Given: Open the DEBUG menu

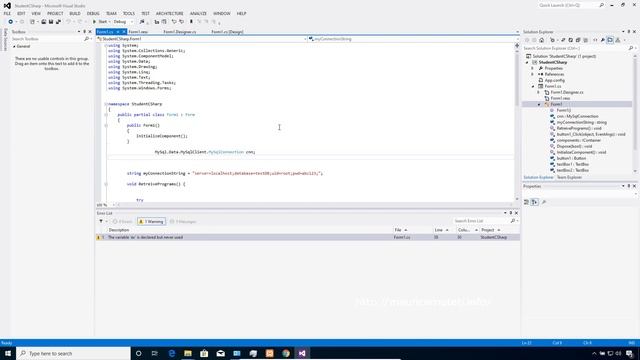Looking at the screenshot, I should coord(93,13).
